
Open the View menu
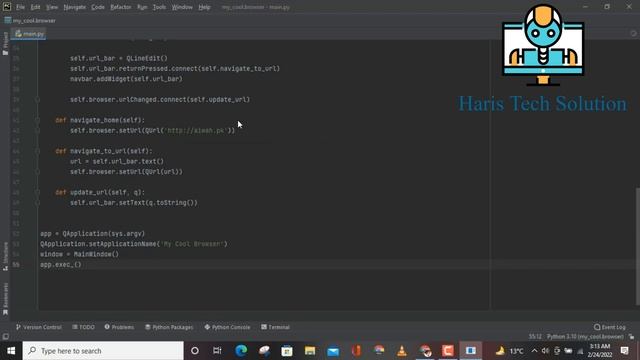[51, 7]
